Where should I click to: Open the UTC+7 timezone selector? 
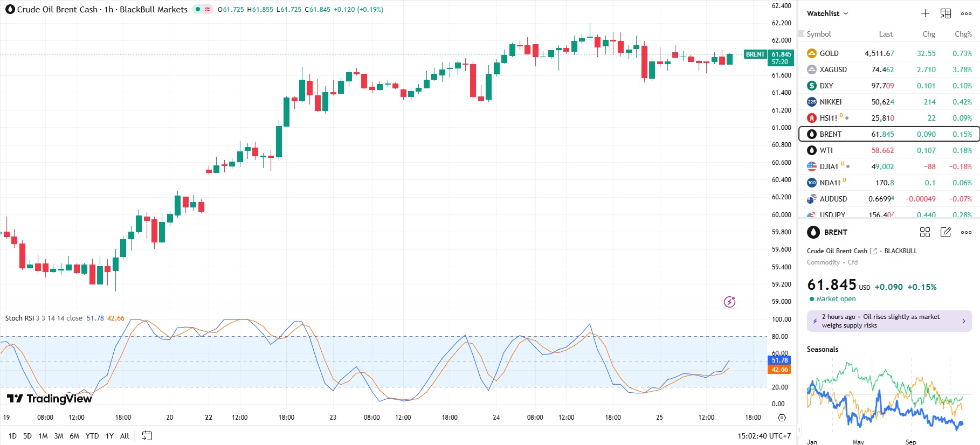tap(764, 436)
